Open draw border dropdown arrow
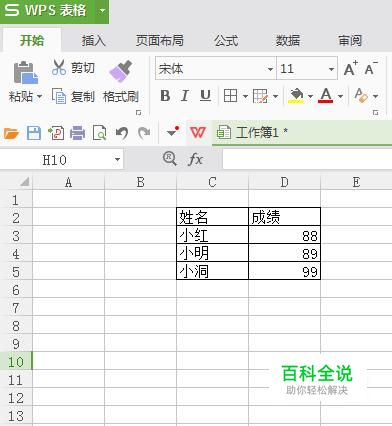The width and height of the screenshot is (392, 426). [276, 96]
